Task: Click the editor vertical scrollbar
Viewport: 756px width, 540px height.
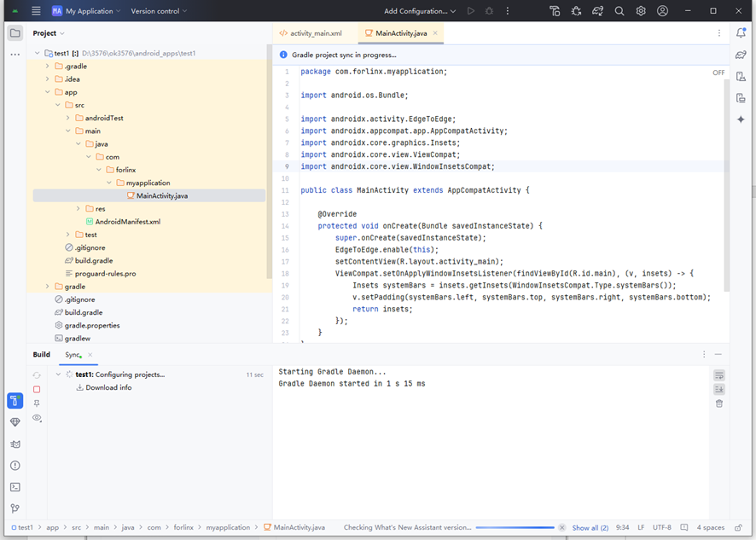Action: [727, 186]
